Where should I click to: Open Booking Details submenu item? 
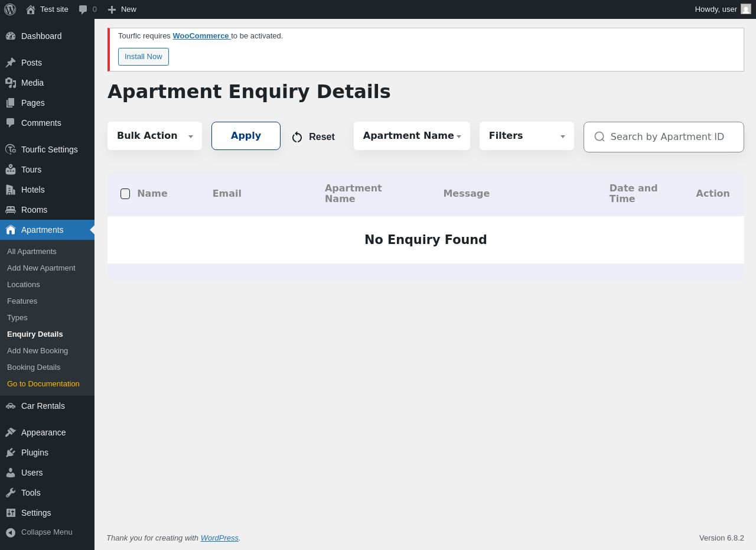[34, 367]
